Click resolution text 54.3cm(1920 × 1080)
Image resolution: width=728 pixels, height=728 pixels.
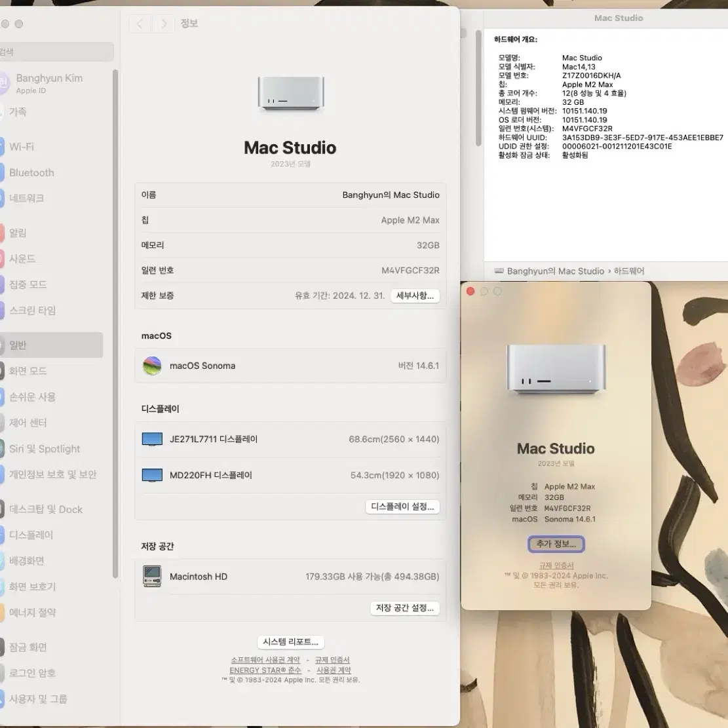[x=394, y=476]
